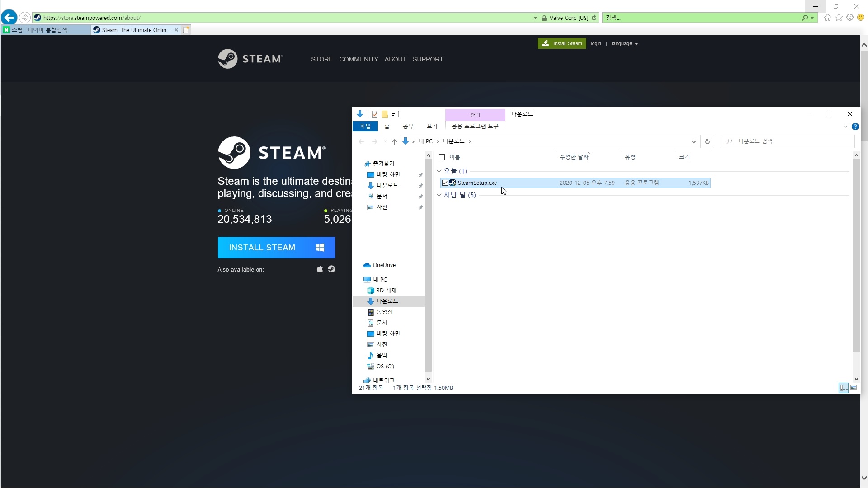Image resolution: width=868 pixels, height=488 pixels.
Task: Click the navigation pane scrollbar down arrow
Action: coord(428,379)
